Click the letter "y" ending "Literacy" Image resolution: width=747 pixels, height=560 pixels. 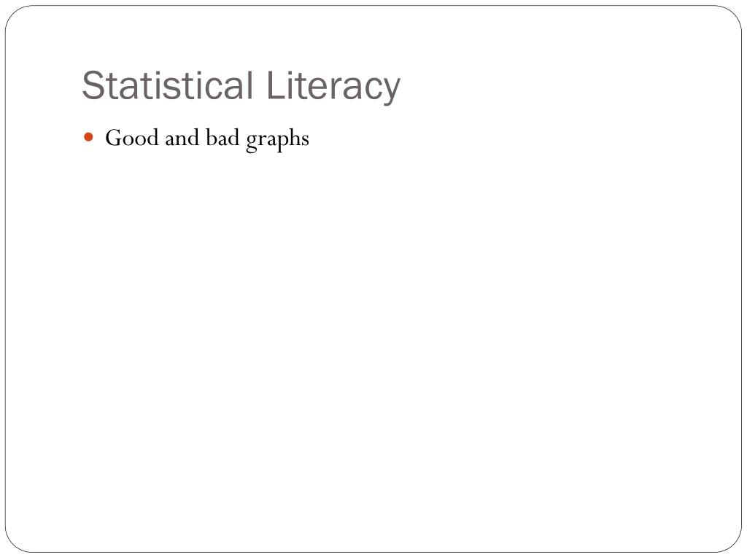[x=391, y=90]
